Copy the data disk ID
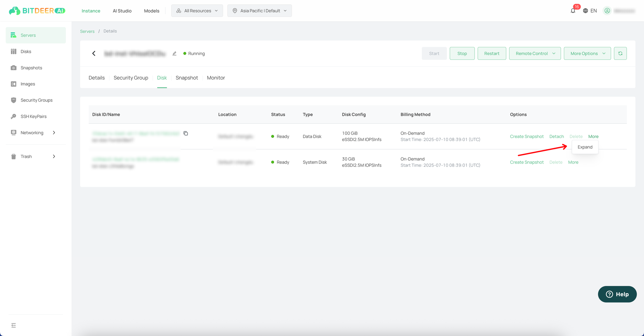The image size is (644, 336). [186, 133]
